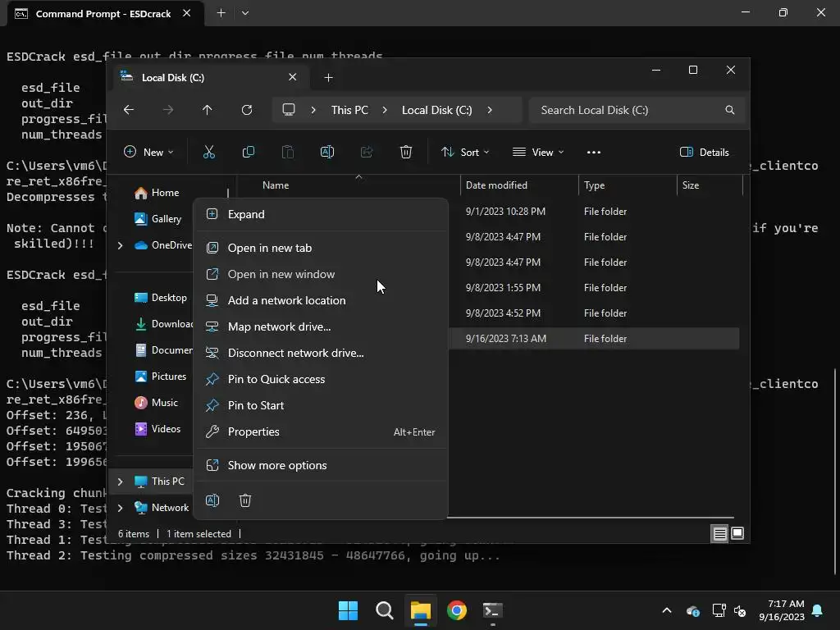Click the Paste icon in Explorer toolbar
This screenshot has width=840, height=630.
288,152
